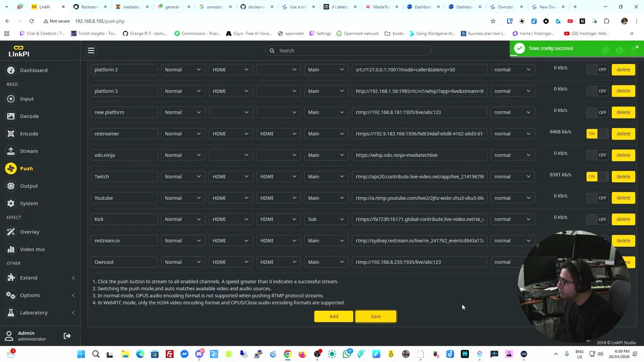Screen dimensions: 644x362
Task: Bookmark this page with star icon
Action: 493,21
